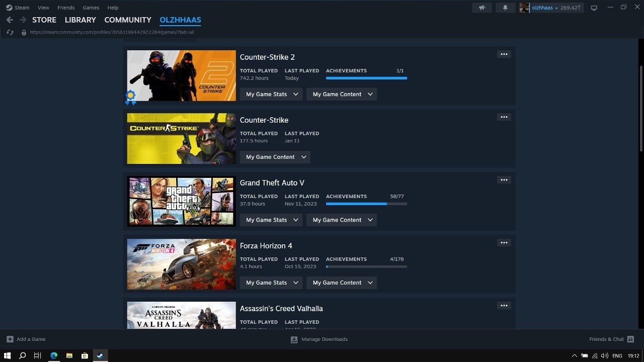Show hidden system tray icons
The image size is (644, 362).
pyautogui.click(x=575, y=355)
